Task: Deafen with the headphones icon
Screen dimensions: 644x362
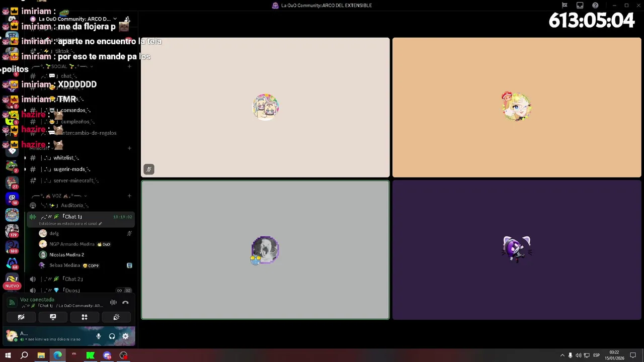Action: (112, 336)
